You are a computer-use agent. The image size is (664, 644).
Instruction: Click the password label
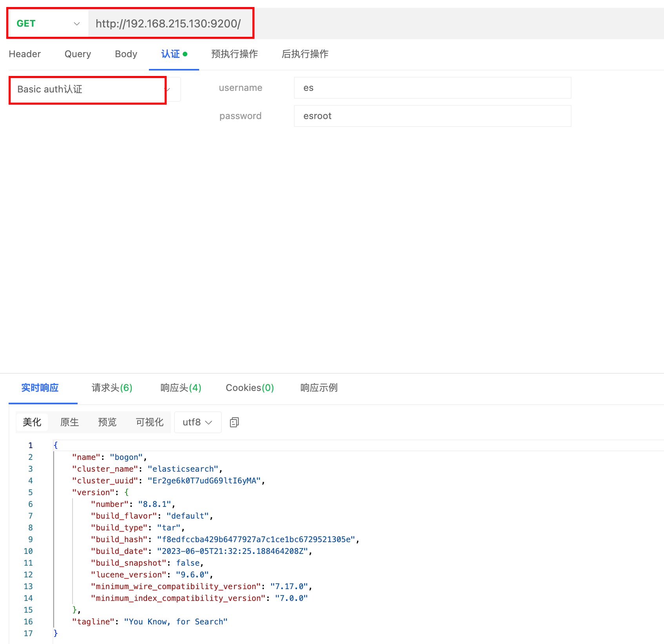[240, 116]
